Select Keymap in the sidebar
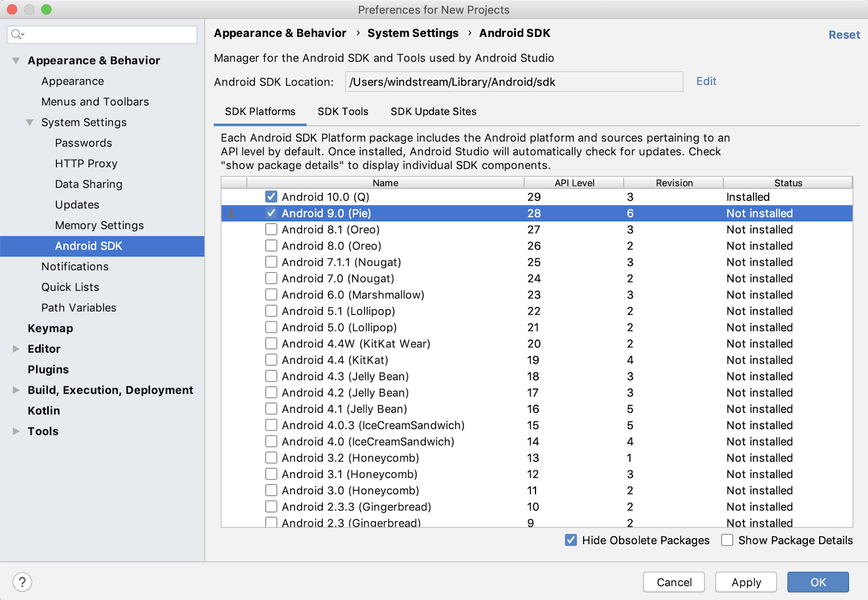The height and width of the screenshot is (600, 868). point(50,329)
